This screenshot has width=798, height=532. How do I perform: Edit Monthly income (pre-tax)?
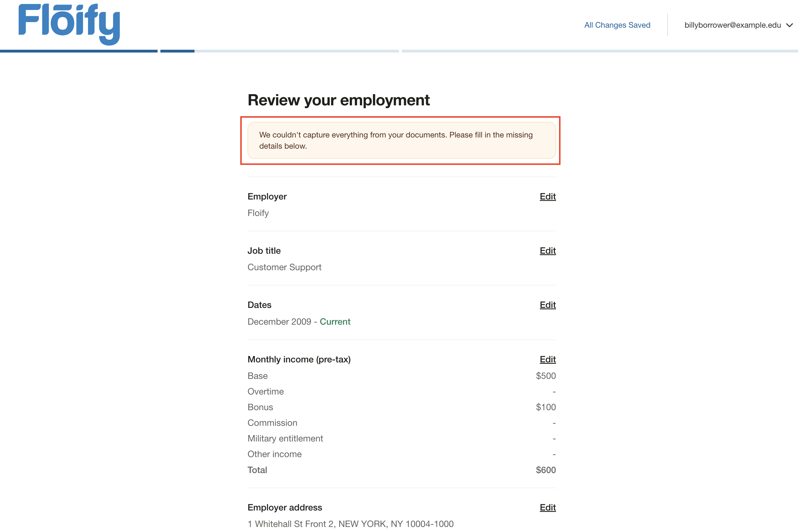tap(547, 359)
